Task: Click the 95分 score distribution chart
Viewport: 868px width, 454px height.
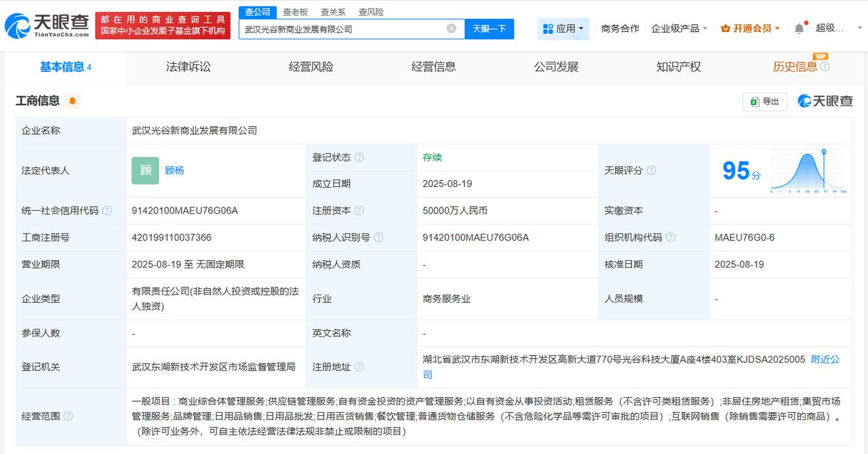Action: point(808,171)
